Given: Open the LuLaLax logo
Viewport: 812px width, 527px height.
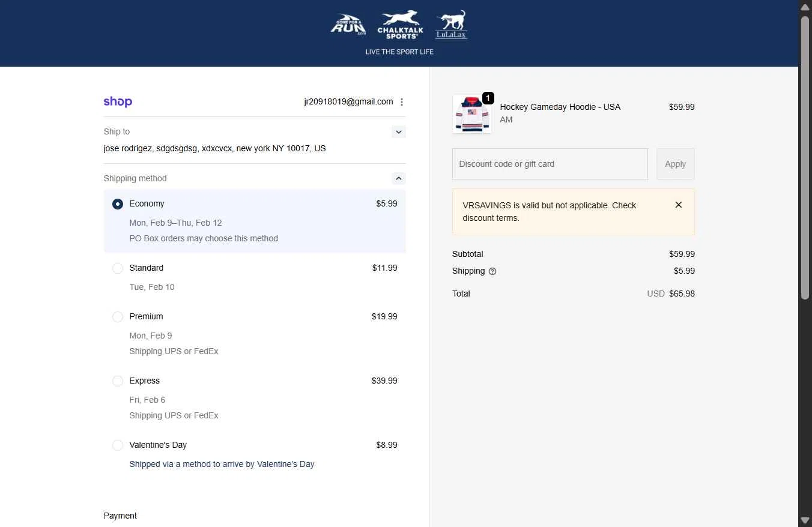Looking at the screenshot, I should pyautogui.click(x=451, y=25).
